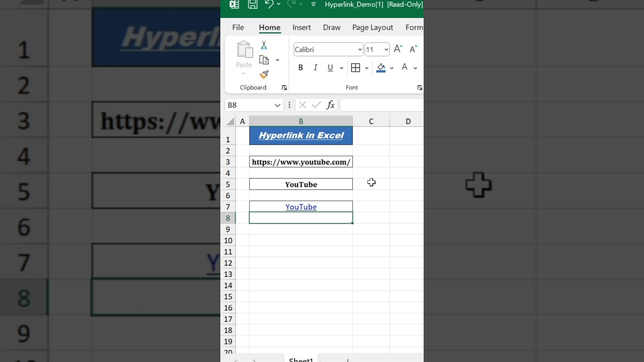
Task: Click the greyed Redo arrow icon
Action: 291,4
